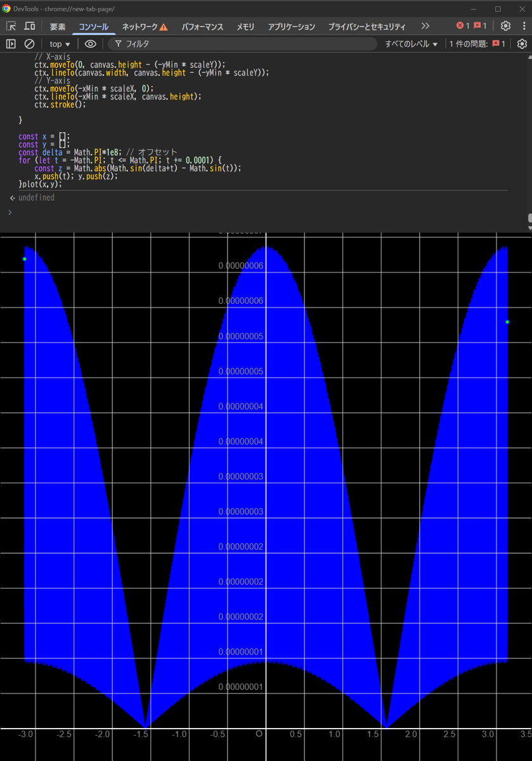Open the すべてのレベル log level dropdown
This screenshot has height=761, width=532.
(x=412, y=44)
